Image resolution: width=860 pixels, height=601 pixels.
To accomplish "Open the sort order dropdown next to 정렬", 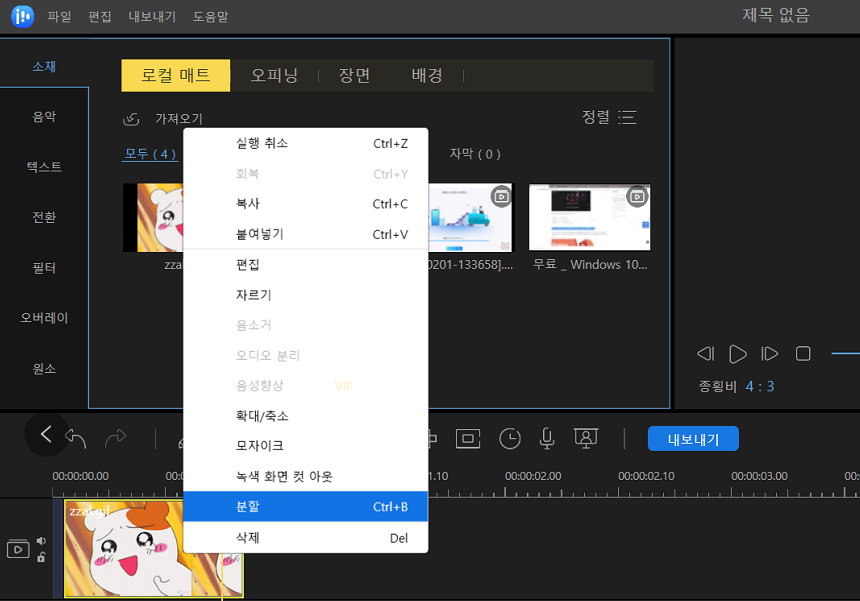I will coord(628,116).
